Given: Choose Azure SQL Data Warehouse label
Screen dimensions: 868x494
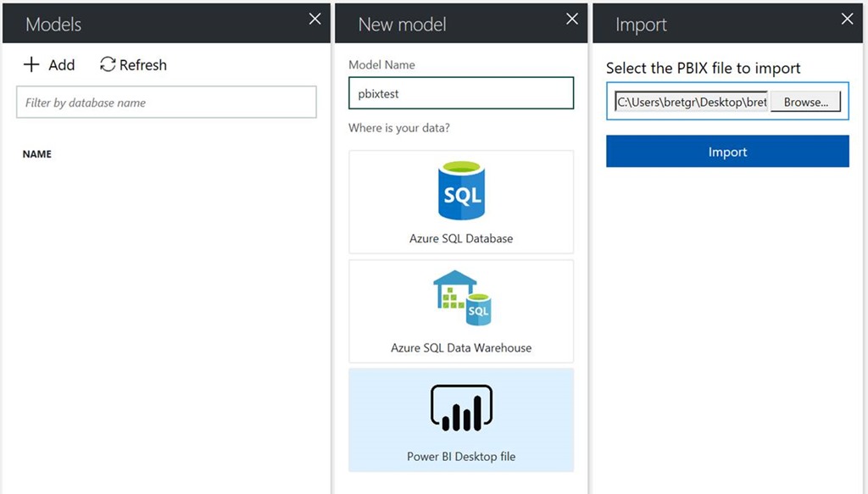Looking at the screenshot, I should point(461,348).
